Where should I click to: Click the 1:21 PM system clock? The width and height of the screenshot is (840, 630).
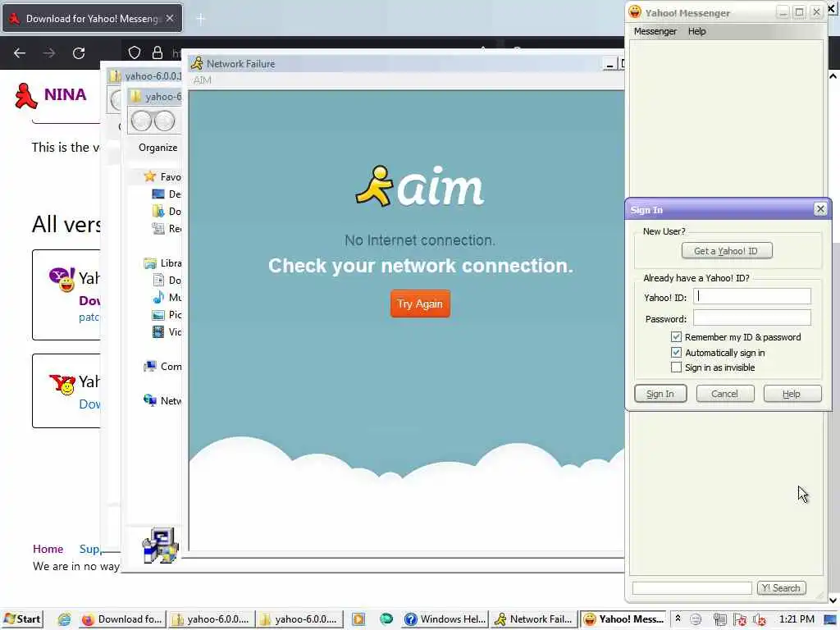coord(797,619)
